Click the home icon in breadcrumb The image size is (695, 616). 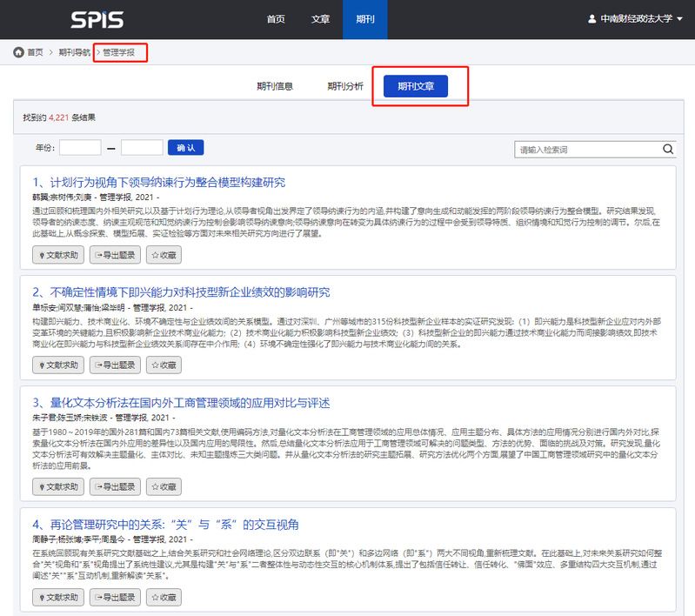(18, 52)
